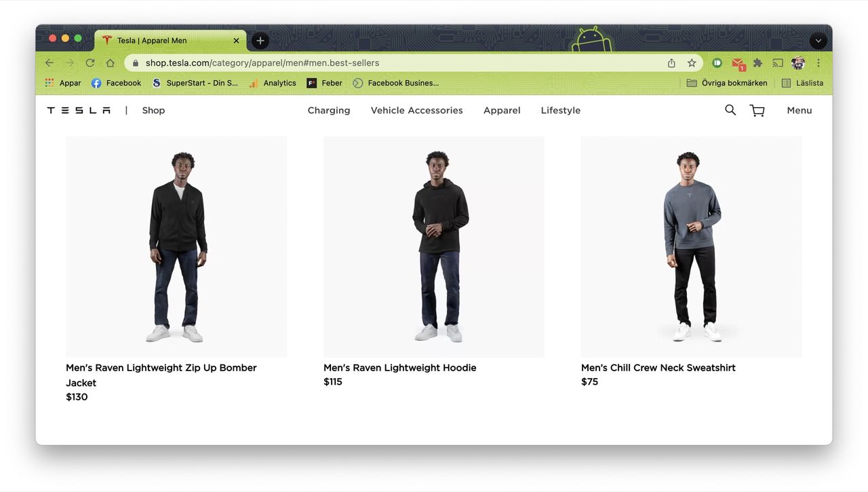
Task: Click the bookmark star icon in address bar
Action: (x=692, y=63)
